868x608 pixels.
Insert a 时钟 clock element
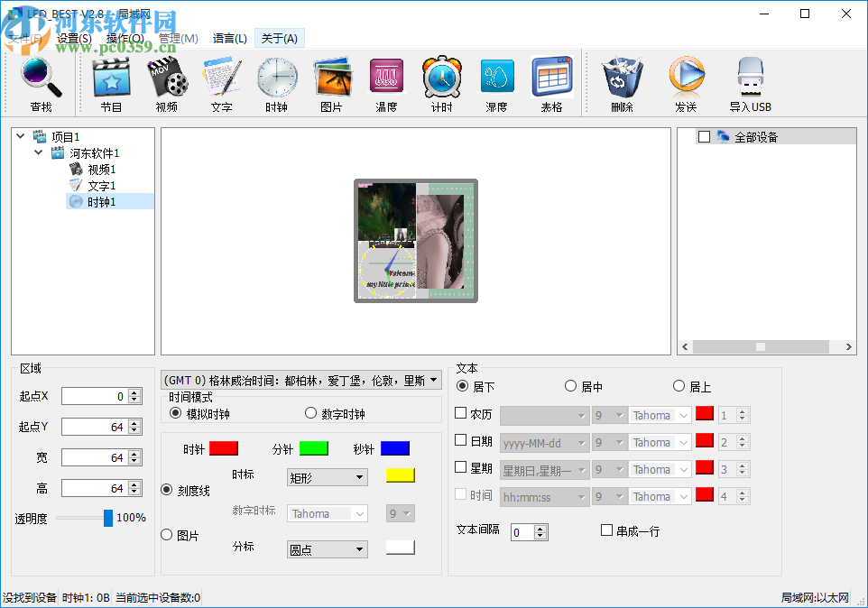pos(276,81)
